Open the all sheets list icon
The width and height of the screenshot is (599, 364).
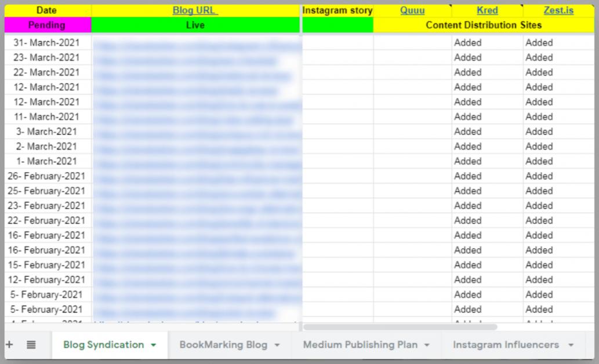[x=31, y=344]
